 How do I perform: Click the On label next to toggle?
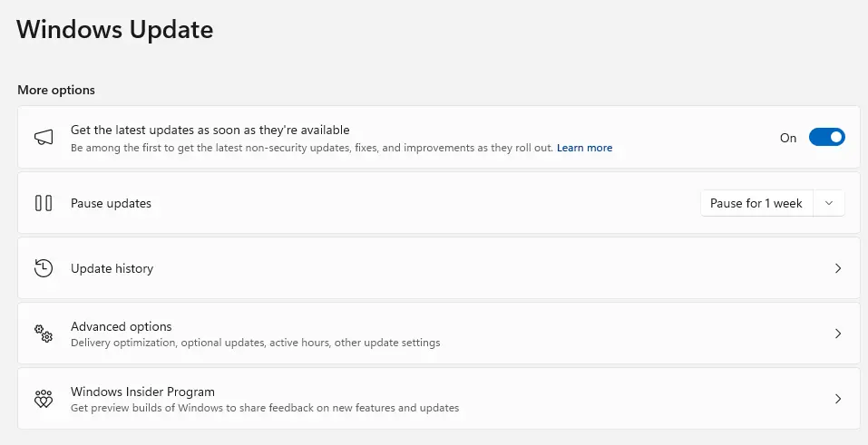tap(788, 138)
